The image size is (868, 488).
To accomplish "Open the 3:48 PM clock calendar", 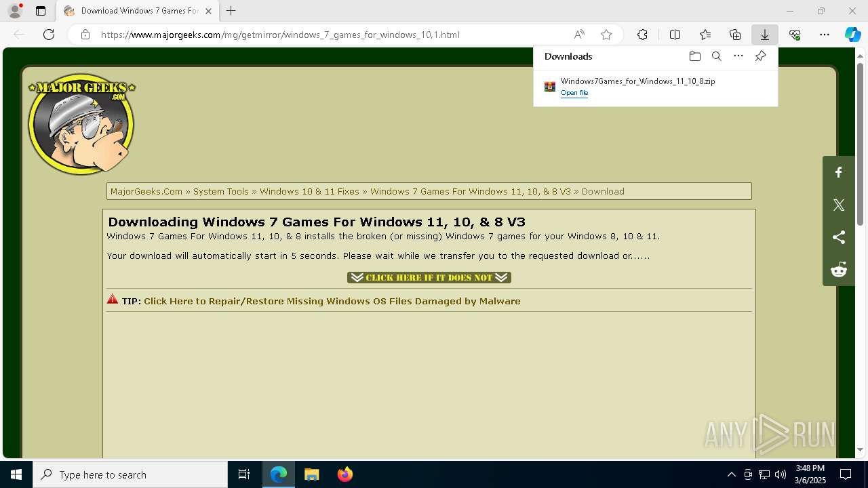I will click(810, 474).
